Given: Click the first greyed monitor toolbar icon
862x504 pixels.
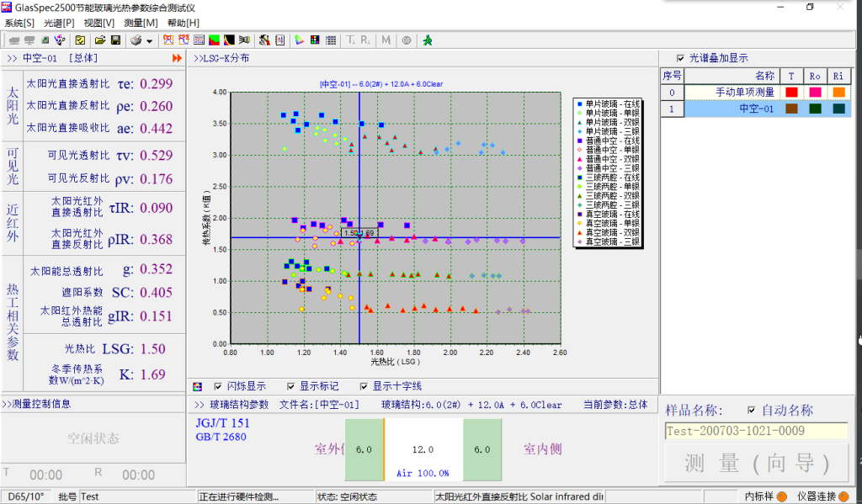Looking at the screenshot, I should (14, 40).
